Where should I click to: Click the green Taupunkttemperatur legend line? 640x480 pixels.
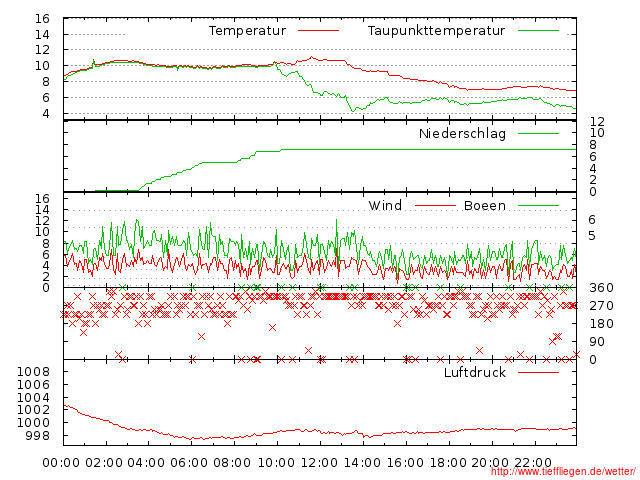[x=538, y=31]
